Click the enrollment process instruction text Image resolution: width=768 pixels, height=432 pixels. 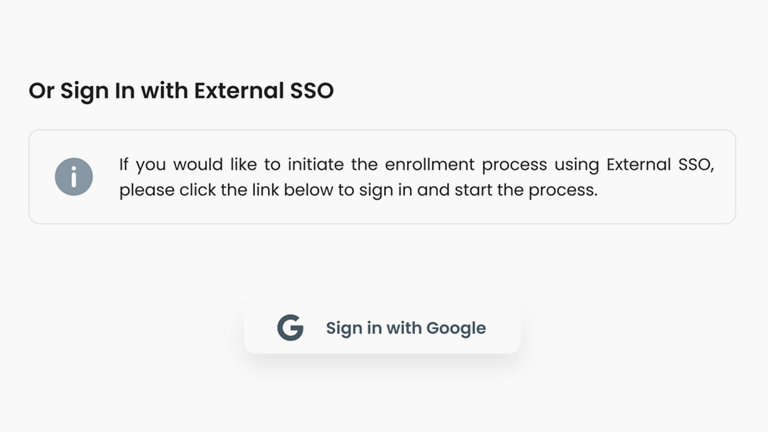pos(416,177)
